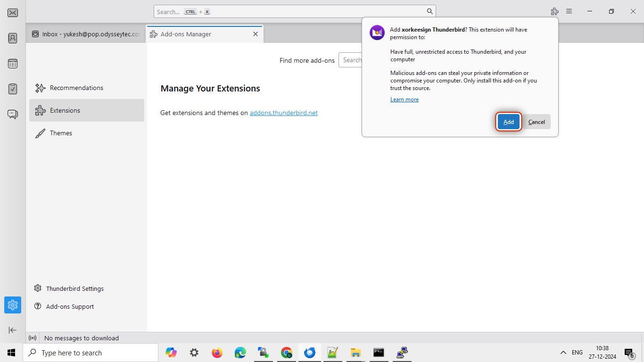Confirm with the Add button
The height and width of the screenshot is (362, 644).
pyautogui.click(x=509, y=122)
